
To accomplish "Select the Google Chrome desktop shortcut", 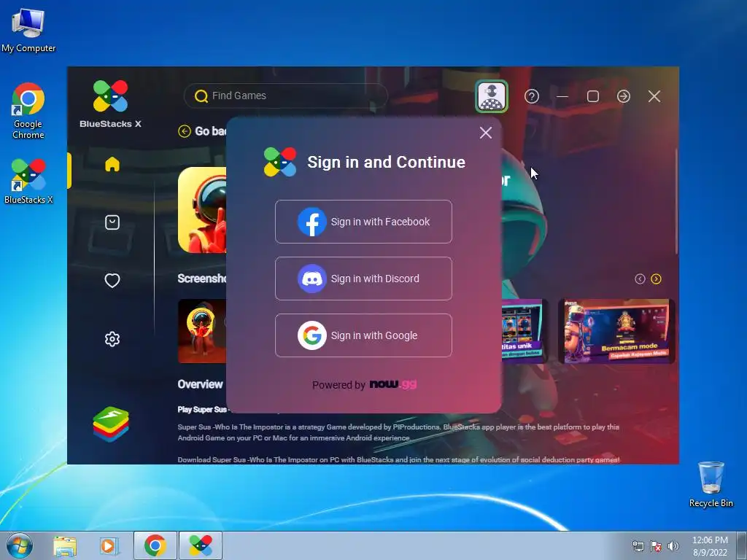I will pos(28,111).
